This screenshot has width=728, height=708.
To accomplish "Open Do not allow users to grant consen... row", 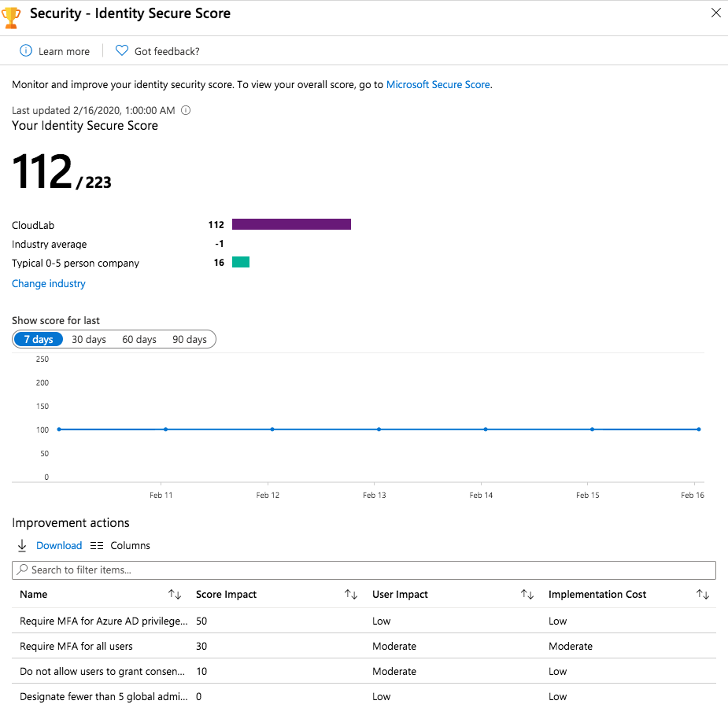I will tap(364, 671).
